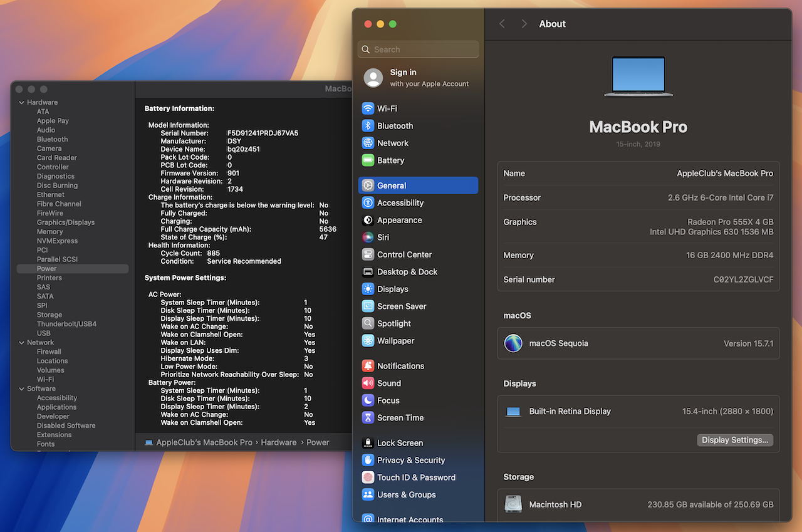Open the Accessibility settings pane
Viewport: 802px width, 532px height.
[400, 203]
